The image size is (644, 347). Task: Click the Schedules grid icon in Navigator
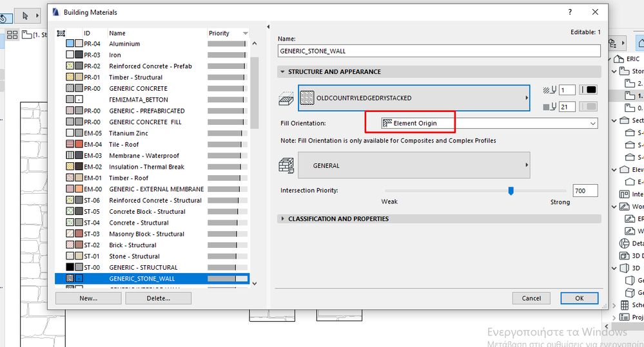point(625,305)
